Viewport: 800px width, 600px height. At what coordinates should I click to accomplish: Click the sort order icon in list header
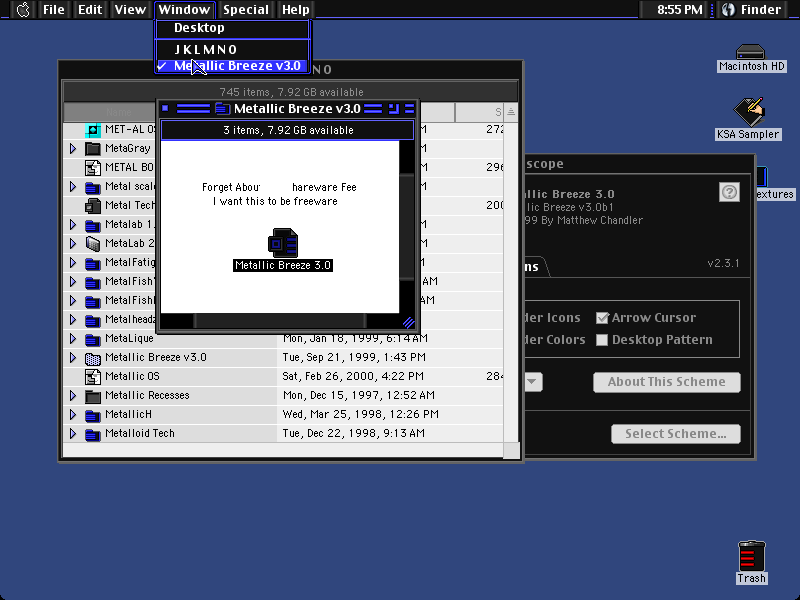511,112
